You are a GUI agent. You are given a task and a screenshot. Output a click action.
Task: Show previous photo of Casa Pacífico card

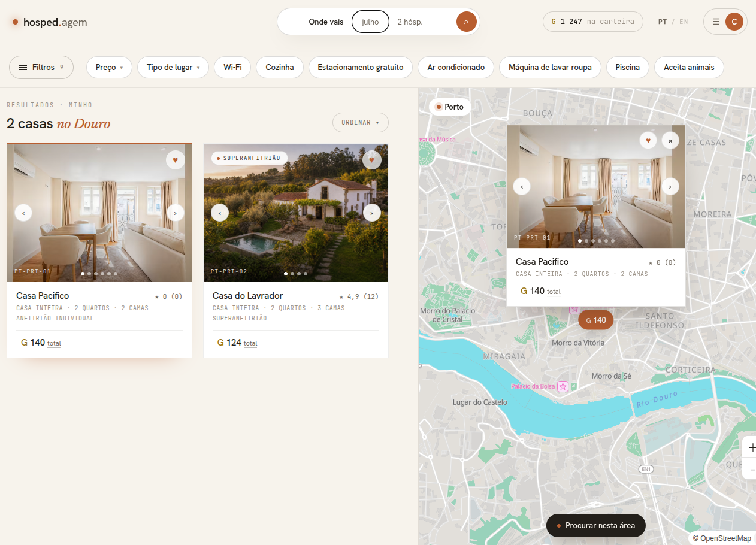[x=23, y=213]
